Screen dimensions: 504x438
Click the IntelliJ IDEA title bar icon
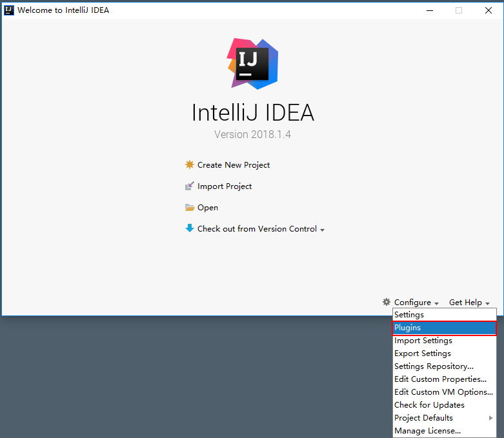[8, 10]
